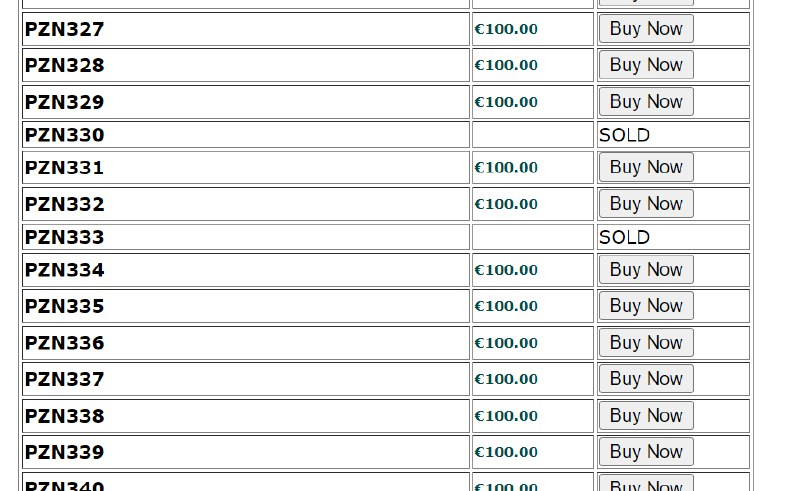Click Buy Now in PZN331 row
Screen dimensions: 800x491
coord(645,167)
